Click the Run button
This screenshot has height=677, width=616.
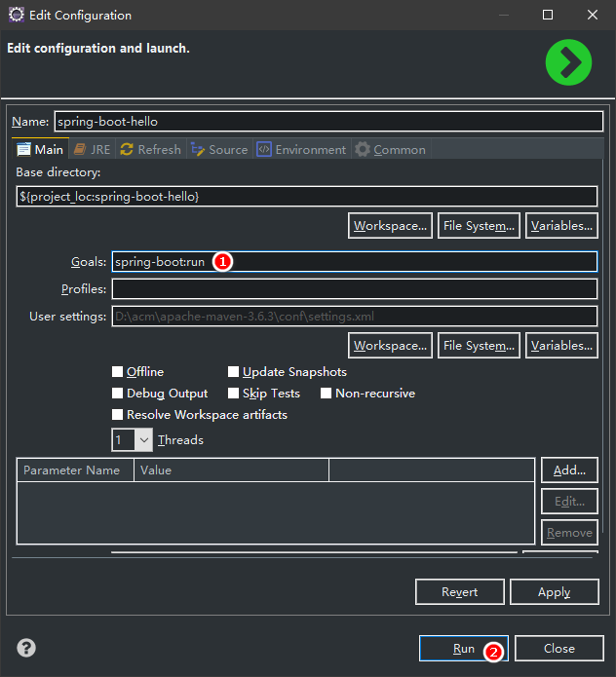(464, 648)
